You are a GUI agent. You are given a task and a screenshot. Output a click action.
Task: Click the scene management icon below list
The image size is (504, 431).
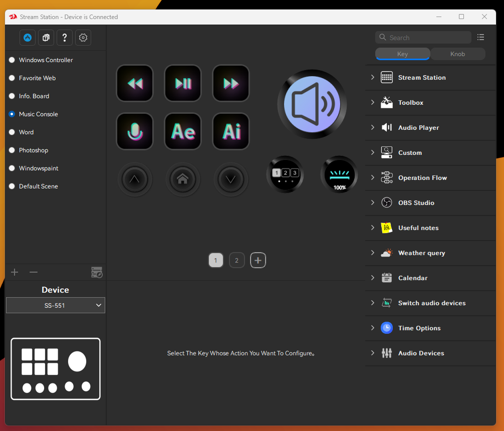coord(97,272)
